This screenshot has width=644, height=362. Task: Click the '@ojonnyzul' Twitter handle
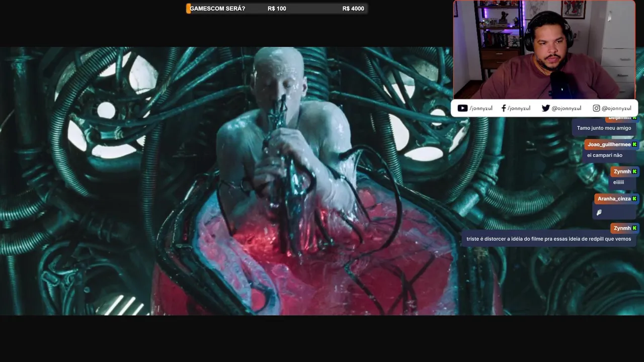coord(567,108)
